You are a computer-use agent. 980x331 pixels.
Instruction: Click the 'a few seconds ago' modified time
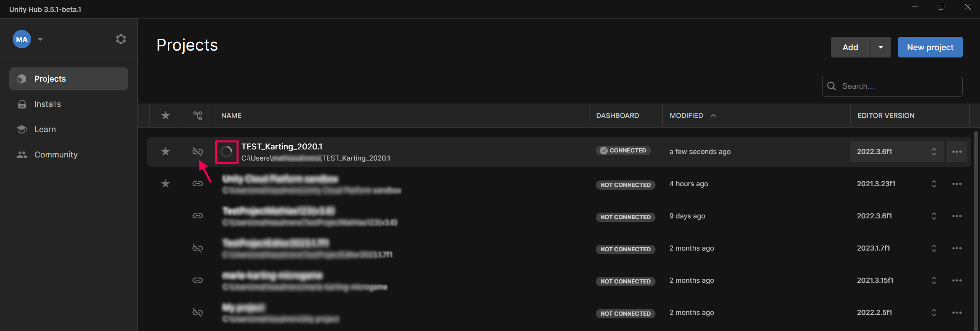point(700,152)
